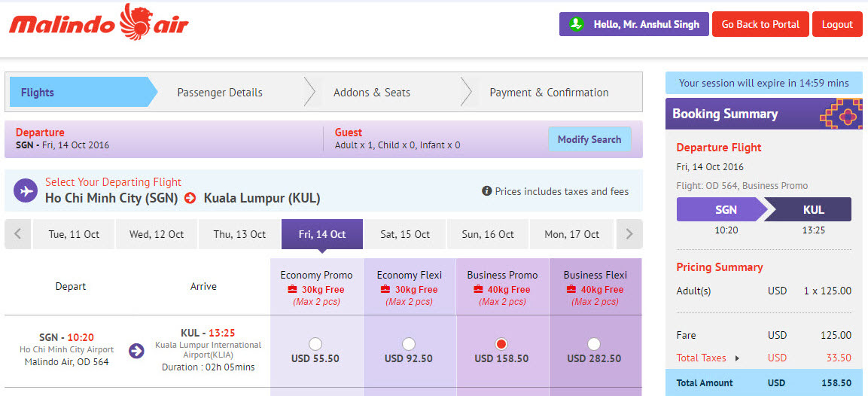Choose Sat, 15 Oct date tab
The width and height of the screenshot is (868, 396).
pyautogui.click(x=405, y=233)
